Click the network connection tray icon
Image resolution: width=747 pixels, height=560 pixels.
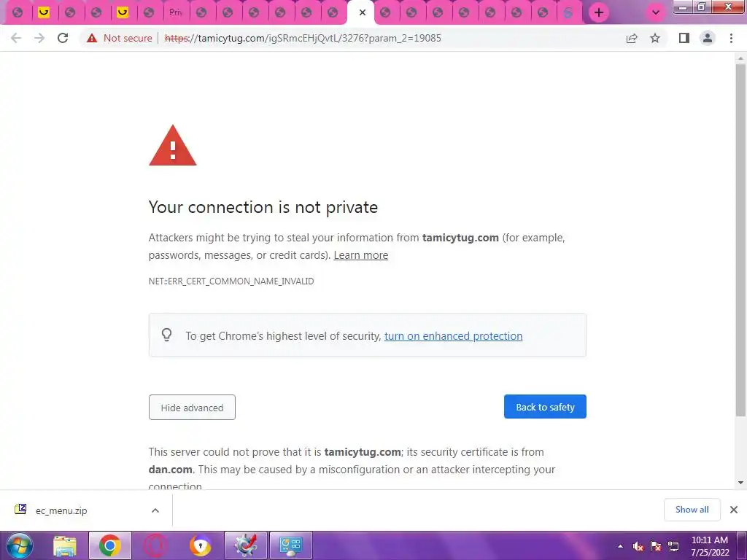click(x=673, y=546)
